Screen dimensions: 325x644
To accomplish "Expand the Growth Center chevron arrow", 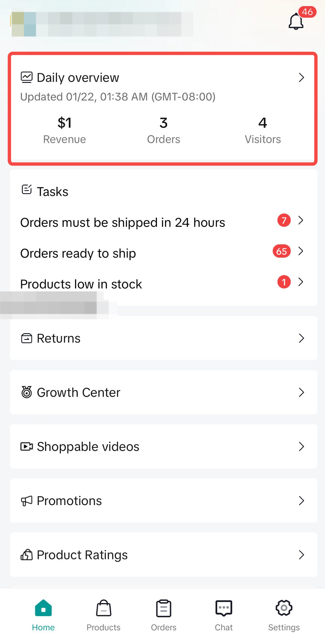I will point(301,392).
